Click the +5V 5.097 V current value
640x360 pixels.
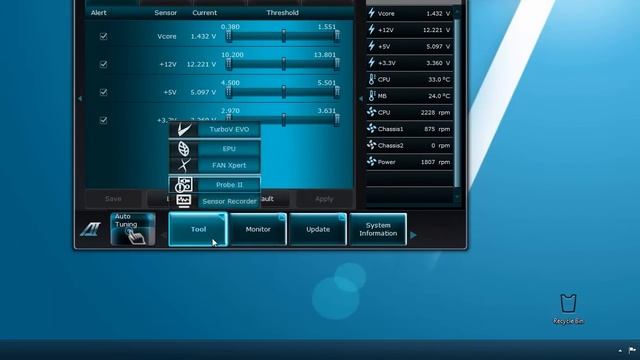pyautogui.click(x=203, y=92)
